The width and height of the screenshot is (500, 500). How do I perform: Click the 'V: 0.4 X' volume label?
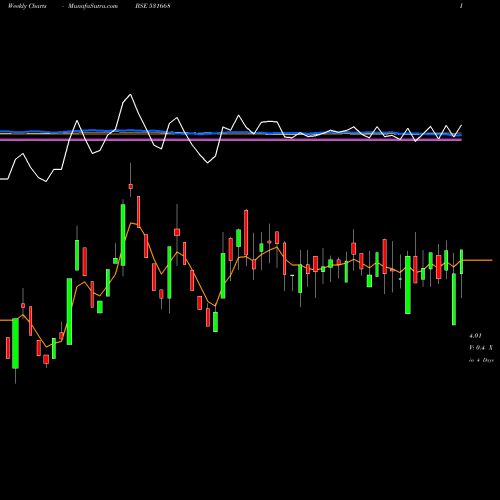(x=481, y=348)
